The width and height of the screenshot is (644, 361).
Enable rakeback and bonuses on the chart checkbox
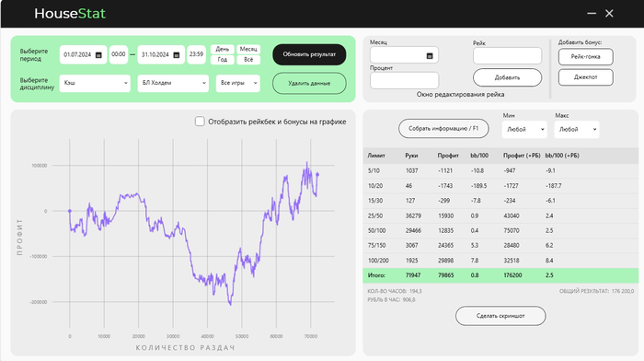point(200,122)
